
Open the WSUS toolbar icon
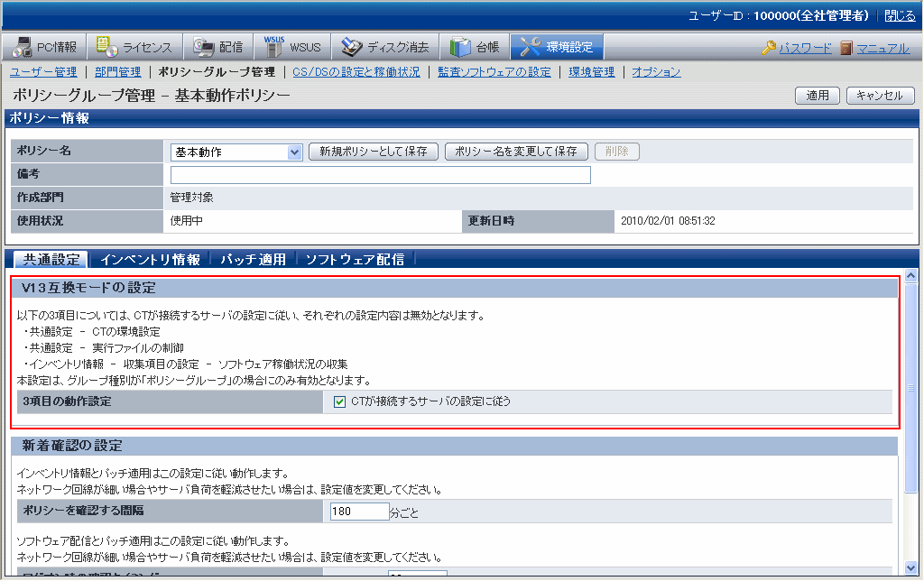coord(274,47)
